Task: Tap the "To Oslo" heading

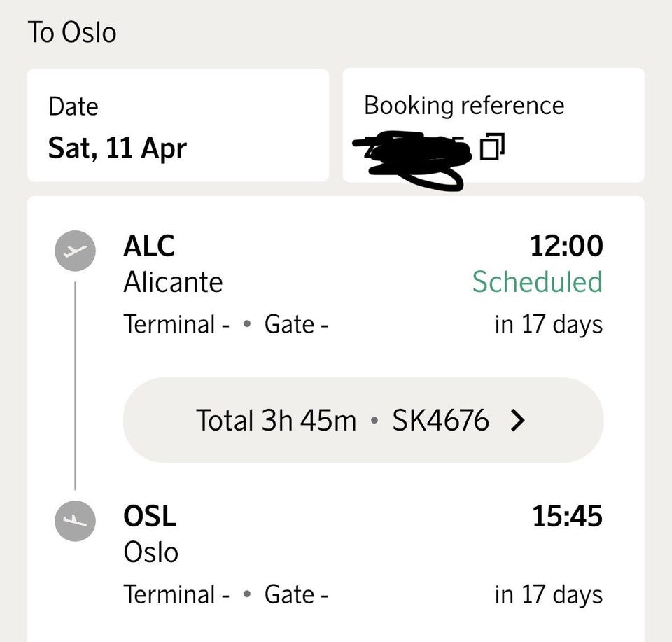Action: (72, 33)
